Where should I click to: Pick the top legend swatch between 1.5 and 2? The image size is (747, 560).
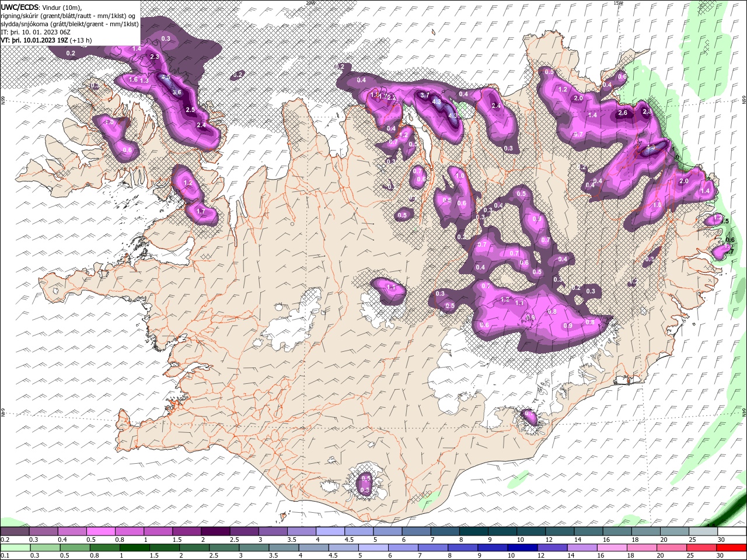[x=187, y=531]
